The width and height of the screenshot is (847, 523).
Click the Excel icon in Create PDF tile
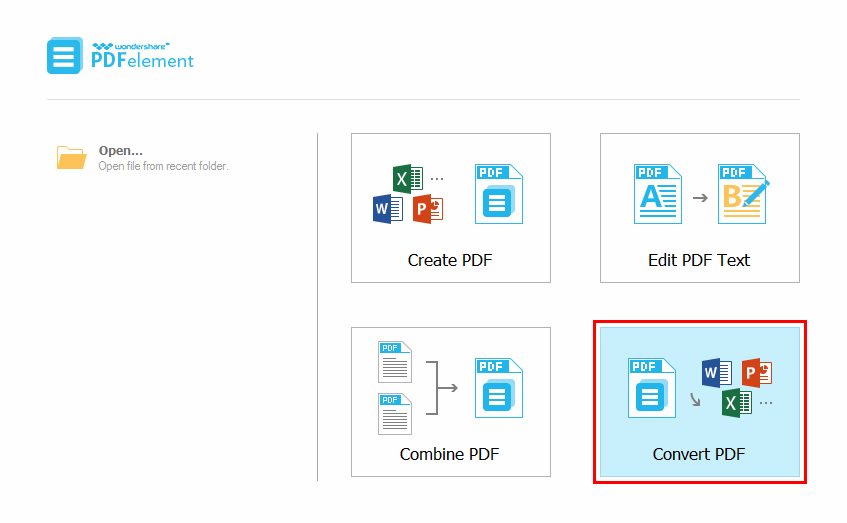[x=407, y=180]
